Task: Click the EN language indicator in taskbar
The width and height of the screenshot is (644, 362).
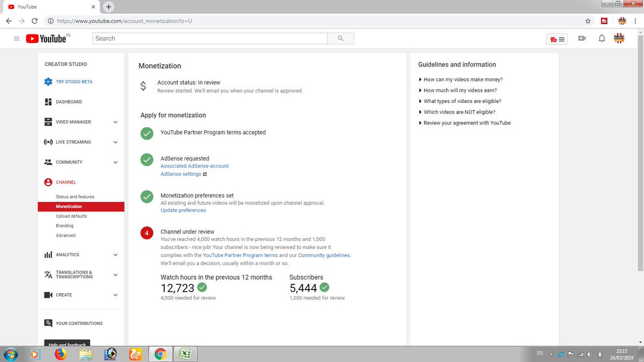Action: [x=540, y=353]
